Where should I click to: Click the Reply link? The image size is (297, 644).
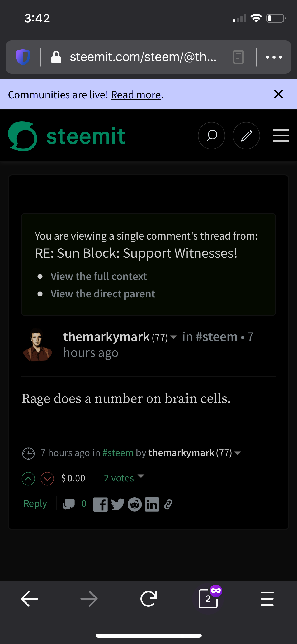tap(35, 504)
